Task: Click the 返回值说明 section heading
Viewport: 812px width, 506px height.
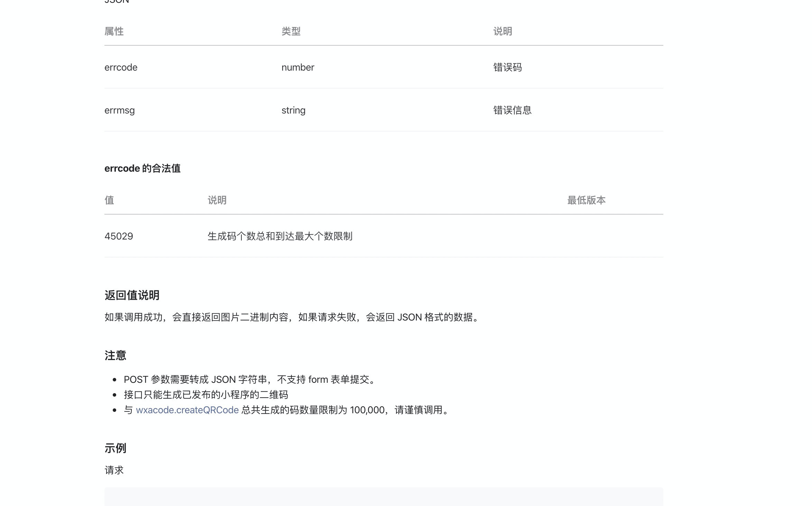Action: pyautogui.click(x=132, y=295)
